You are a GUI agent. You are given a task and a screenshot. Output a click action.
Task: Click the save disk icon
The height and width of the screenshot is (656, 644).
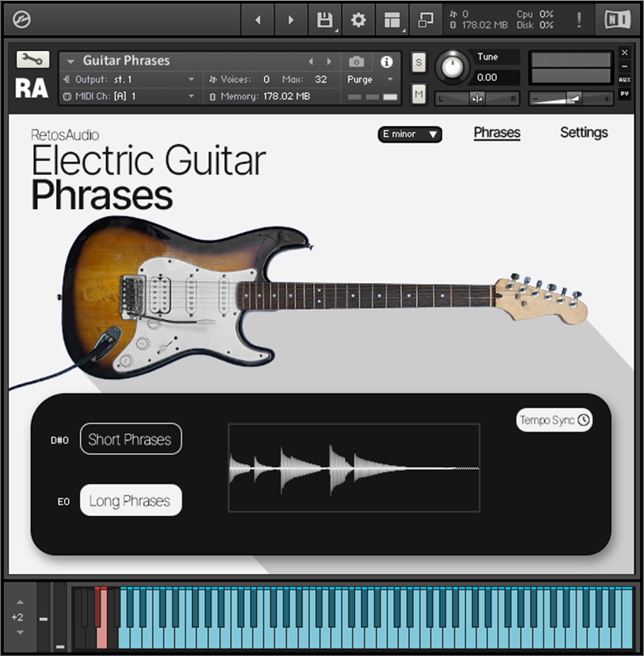pyautogui.click(x=324, y=20)
